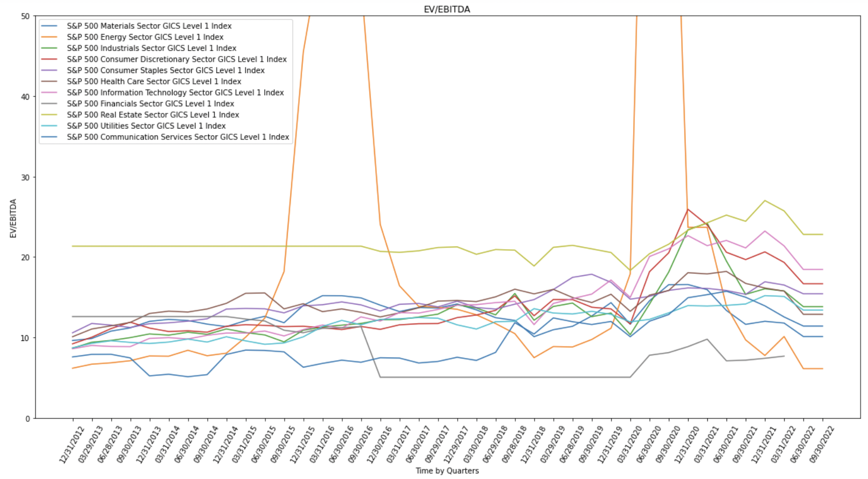Click the red Consumer Discretionary legend swatch
868x479 pixels.
click(49, 59)
